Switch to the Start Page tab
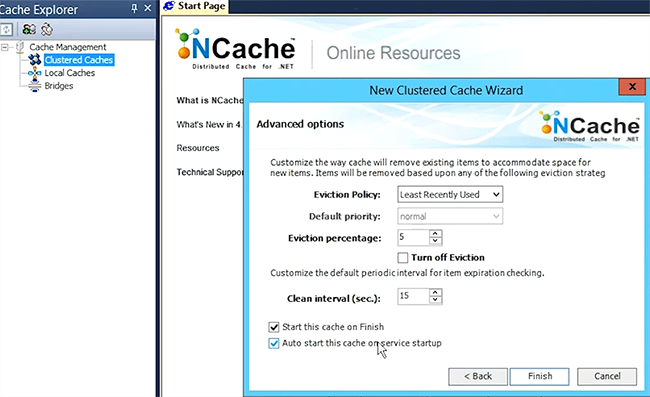This screenshot has height=397, width=650. [195, 7]
